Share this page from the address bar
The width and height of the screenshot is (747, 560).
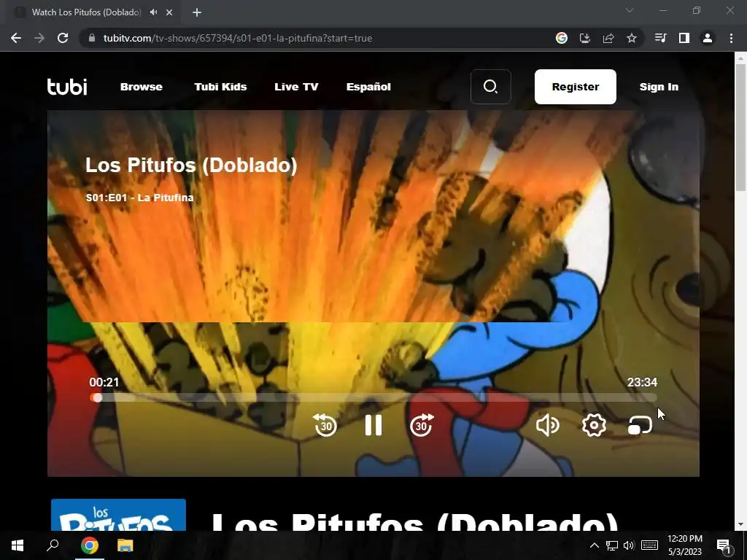click(608, 38)
